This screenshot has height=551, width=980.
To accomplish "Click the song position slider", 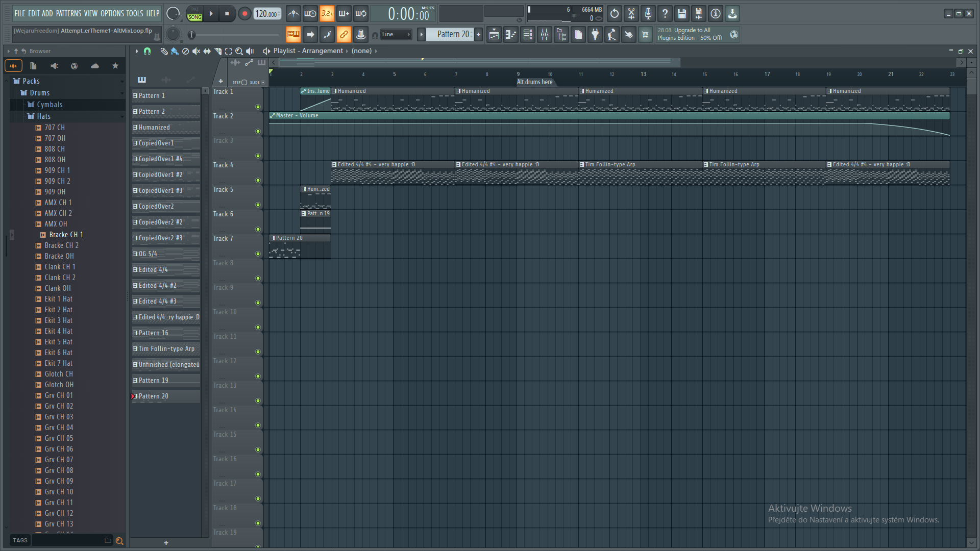I will tap(234, 35).
